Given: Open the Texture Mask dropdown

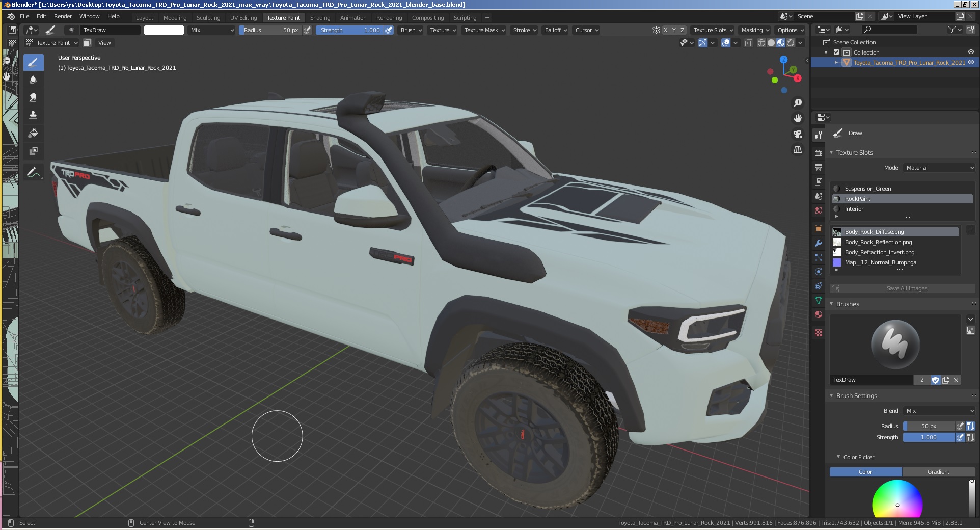Looking at the screenshot, I should 484,30.
